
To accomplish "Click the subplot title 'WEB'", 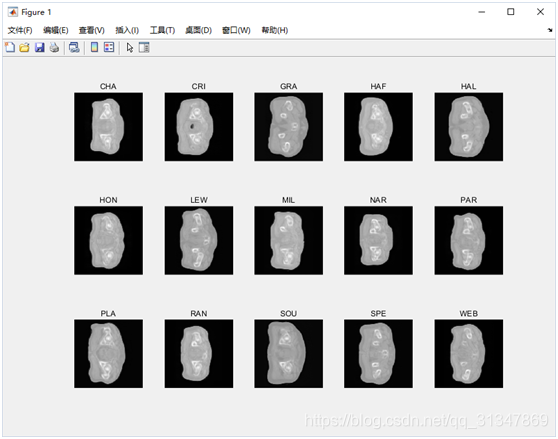I will 469,313.
